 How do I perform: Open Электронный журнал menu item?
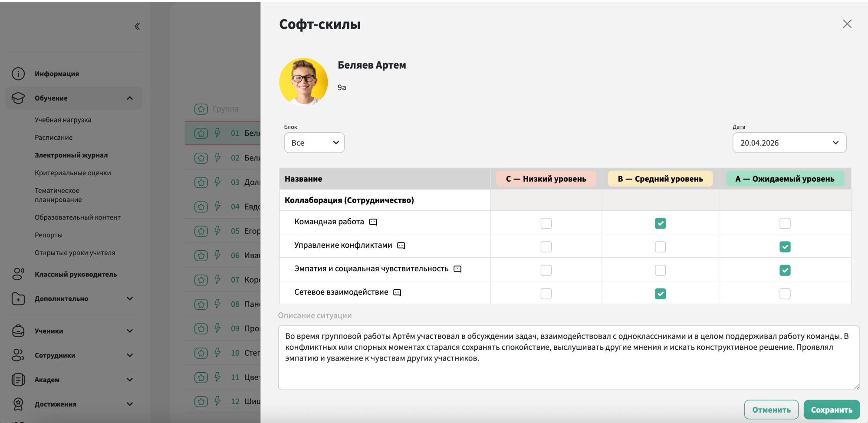pyautogui.click(x=71, y=155)
